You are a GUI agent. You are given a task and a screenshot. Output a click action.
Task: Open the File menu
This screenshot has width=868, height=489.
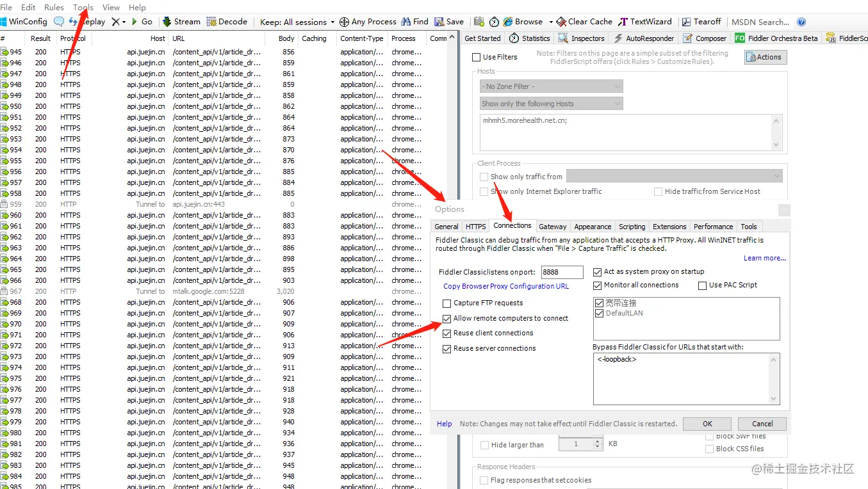[6, 7]
